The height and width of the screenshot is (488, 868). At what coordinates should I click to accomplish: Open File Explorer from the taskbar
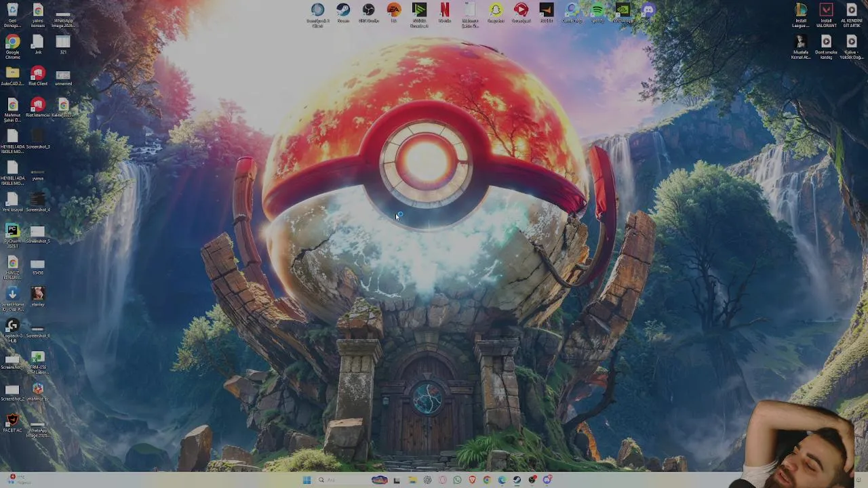click(412, 480)
